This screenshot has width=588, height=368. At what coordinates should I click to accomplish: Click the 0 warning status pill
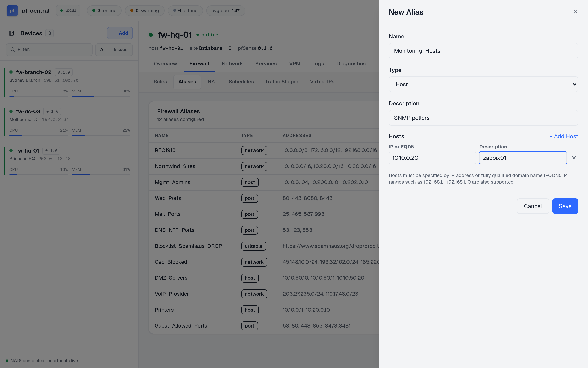145,10
